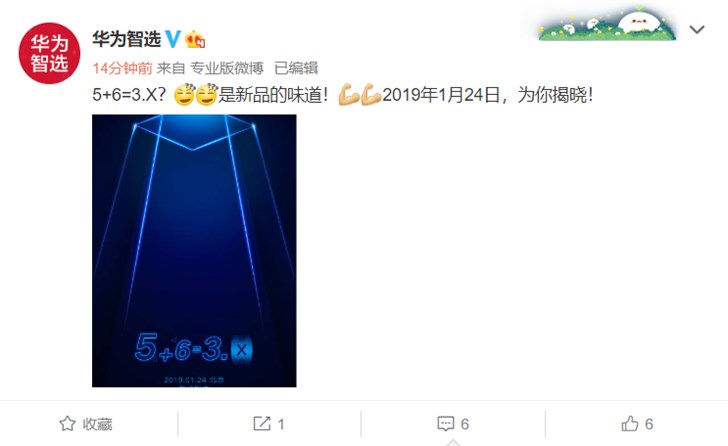Click the 14分钟前 timestamp link
This screenshot has width=728, height=446.
click(x=122, y=68)
